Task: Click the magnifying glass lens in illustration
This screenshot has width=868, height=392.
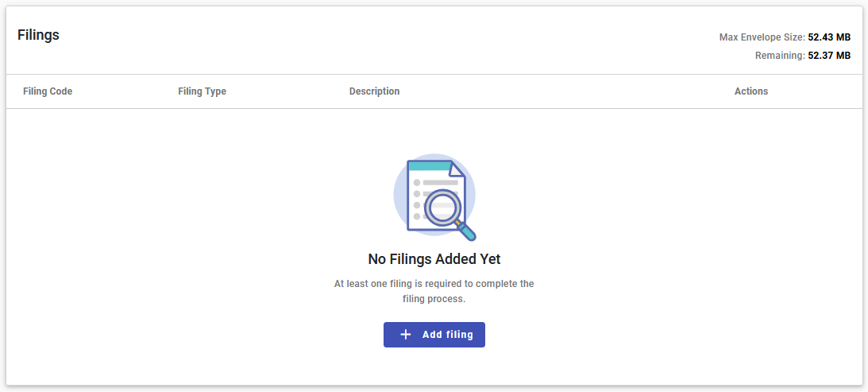Action: click(x=442, y=206)
